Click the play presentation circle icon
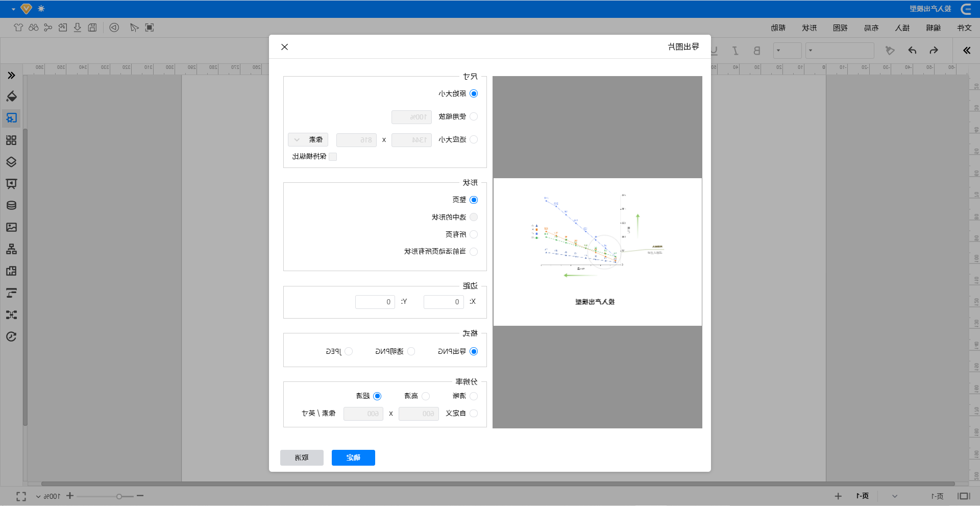980x506 pixels. click(x=114, y=28)
